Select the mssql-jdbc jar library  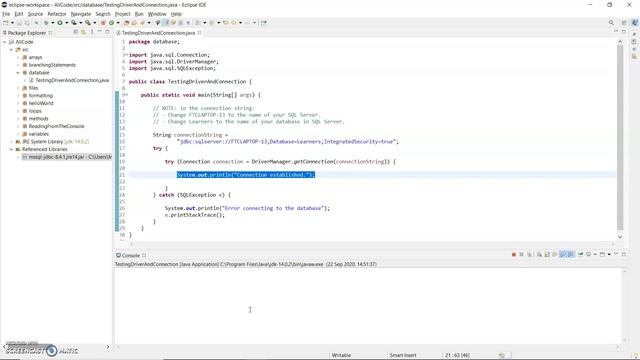pos(67,157)
